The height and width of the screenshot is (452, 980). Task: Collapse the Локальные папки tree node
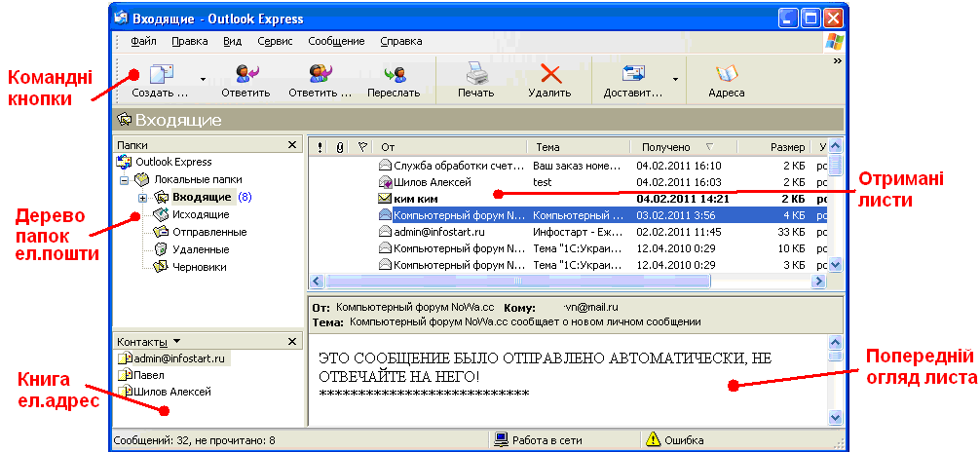point(124,180)
